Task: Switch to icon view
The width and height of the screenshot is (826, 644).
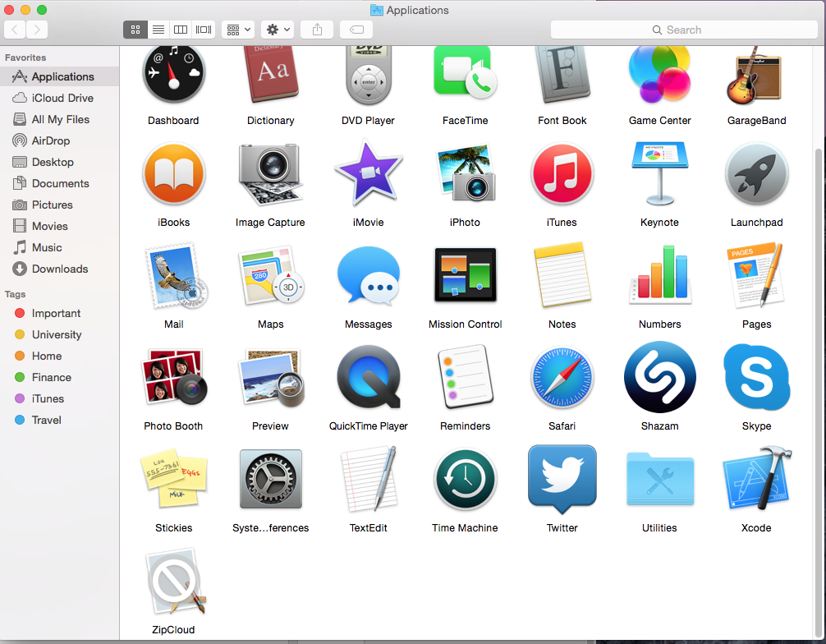Action: coord(135,30)
